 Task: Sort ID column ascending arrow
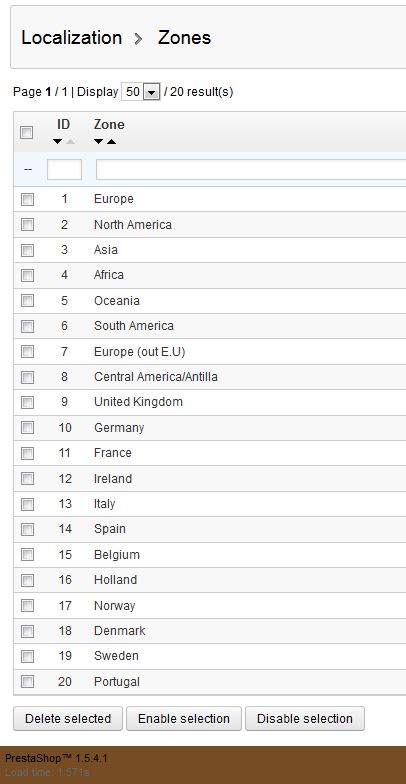tap(70, 142)
